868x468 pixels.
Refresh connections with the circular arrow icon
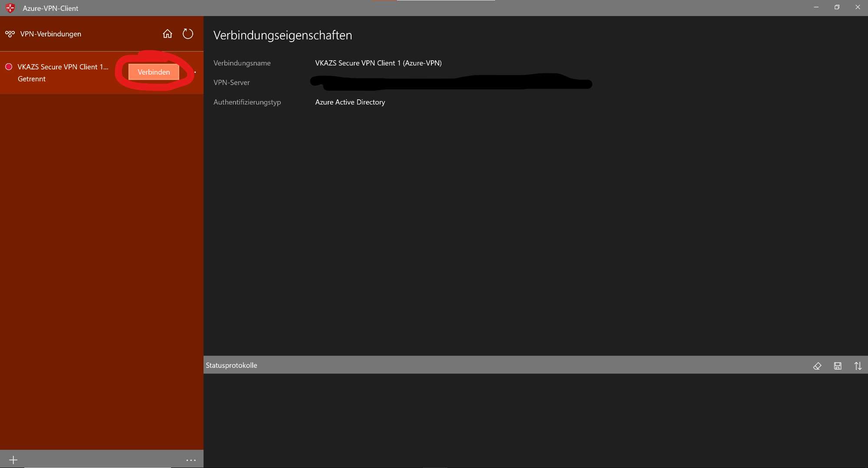(187, 34)
